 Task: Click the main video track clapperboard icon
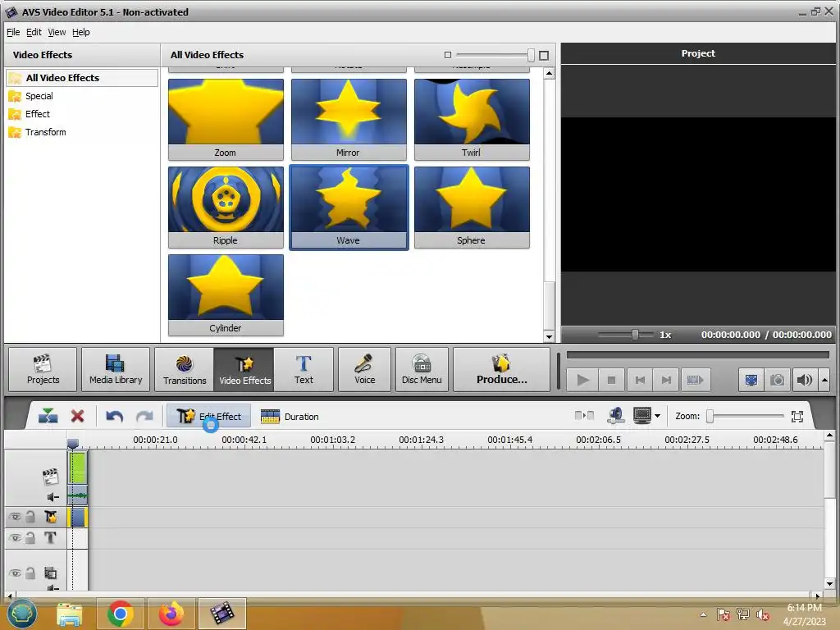click(x=50, y=477)
